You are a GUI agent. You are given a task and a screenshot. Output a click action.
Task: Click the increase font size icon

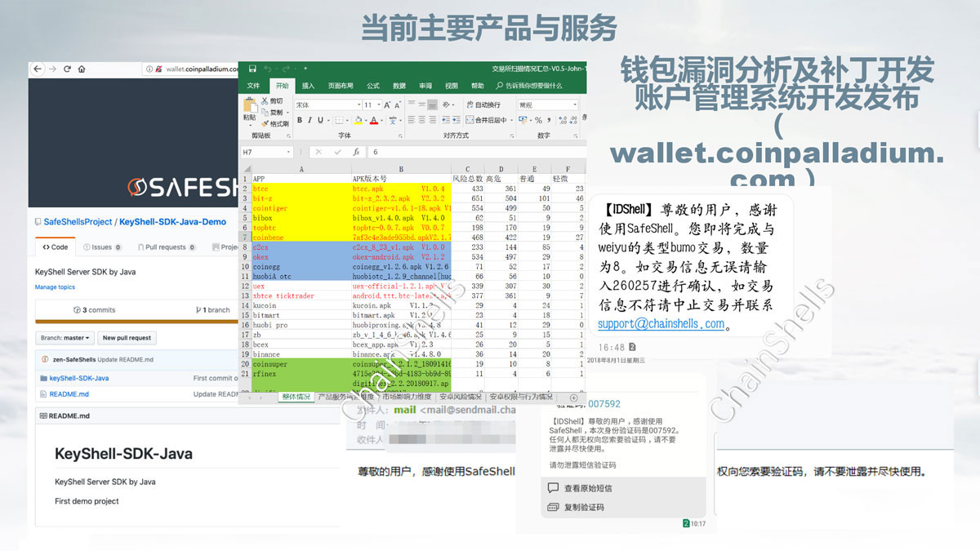pyautogui.click(x=387, y=105)
